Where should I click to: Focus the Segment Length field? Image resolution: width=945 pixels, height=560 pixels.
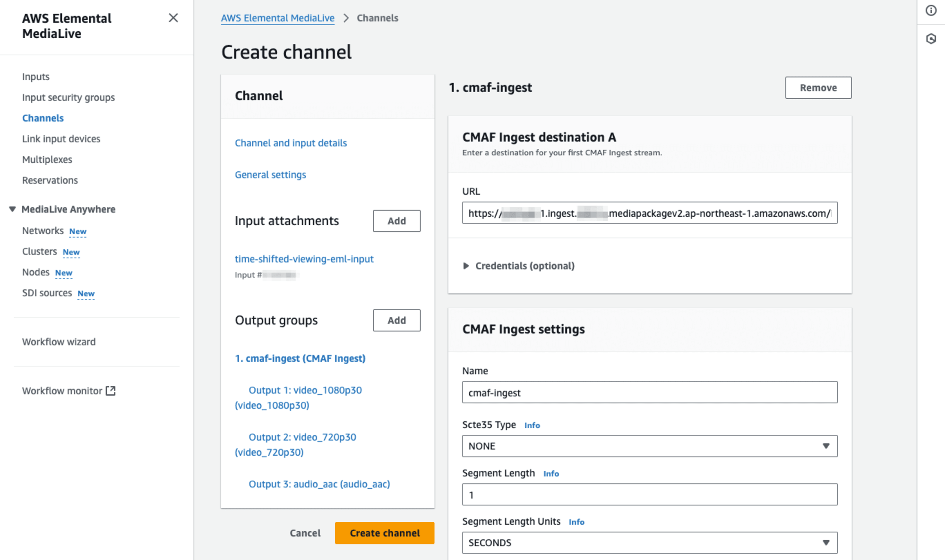tap(650, 494)
